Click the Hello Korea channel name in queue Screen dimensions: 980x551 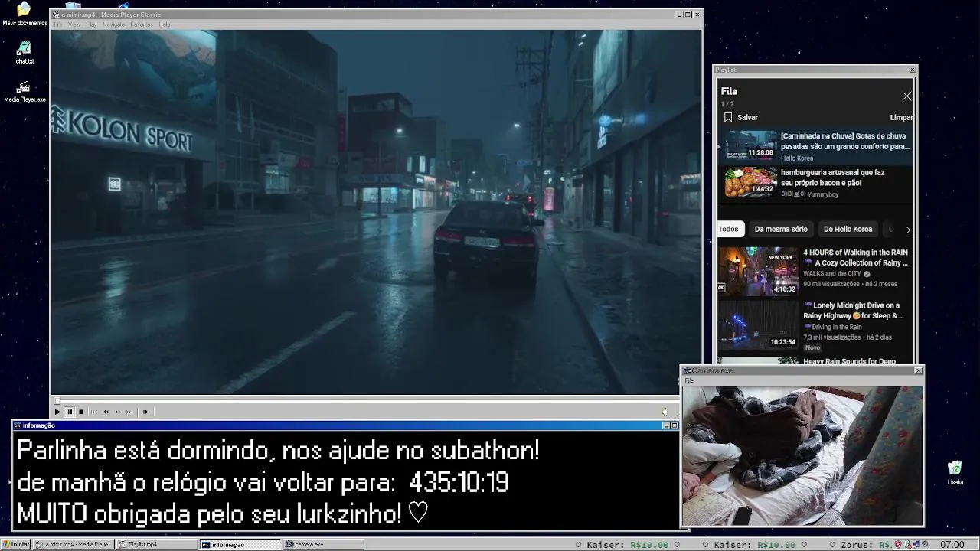click(797, 158)
